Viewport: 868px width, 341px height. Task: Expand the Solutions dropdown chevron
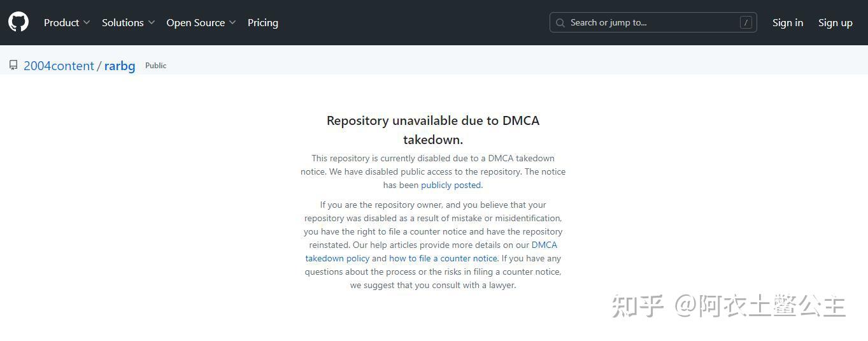(152, 23)
